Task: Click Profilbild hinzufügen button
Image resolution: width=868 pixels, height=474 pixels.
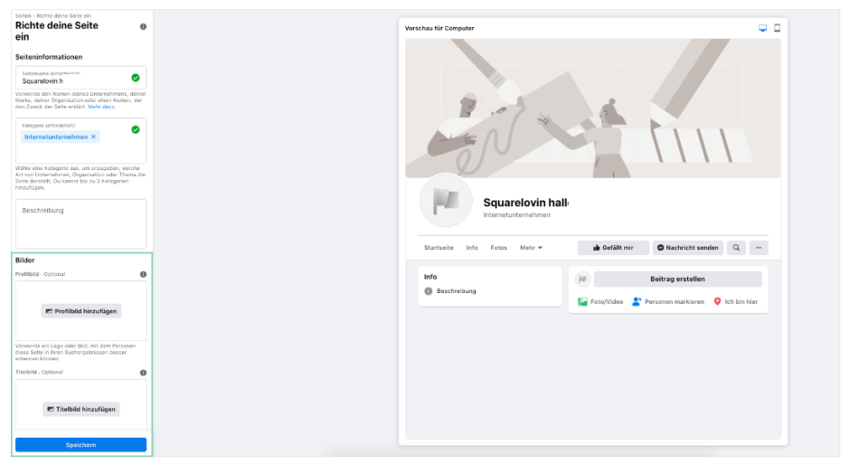Action: tap(81, 311)
